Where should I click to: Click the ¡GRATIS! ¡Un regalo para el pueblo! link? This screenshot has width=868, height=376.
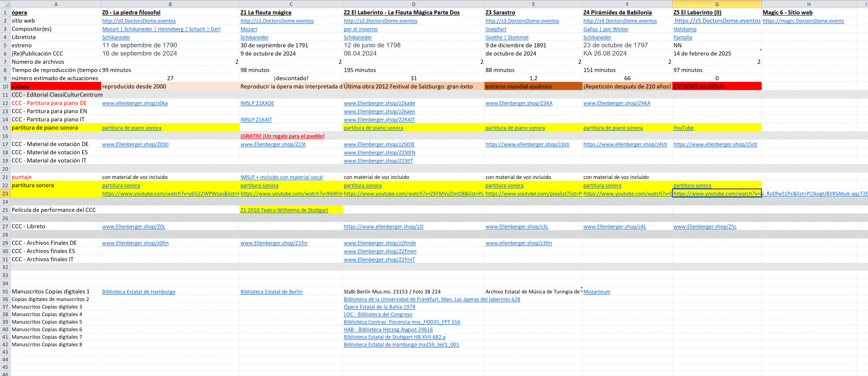(x=282, y=136)
